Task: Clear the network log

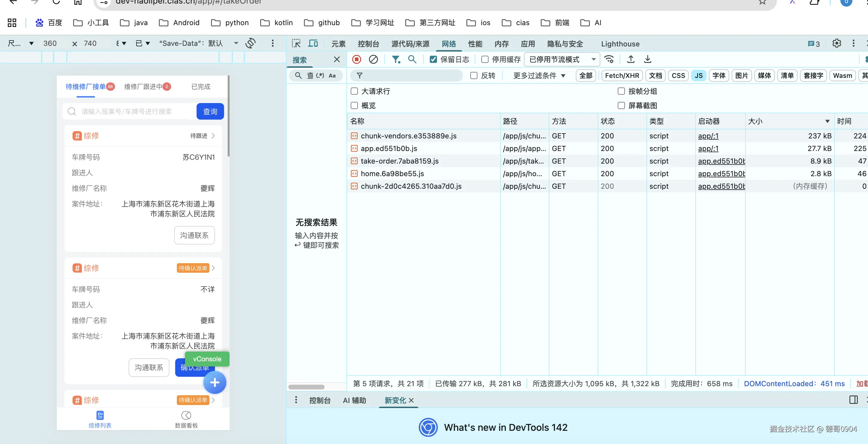Action: 373,59
